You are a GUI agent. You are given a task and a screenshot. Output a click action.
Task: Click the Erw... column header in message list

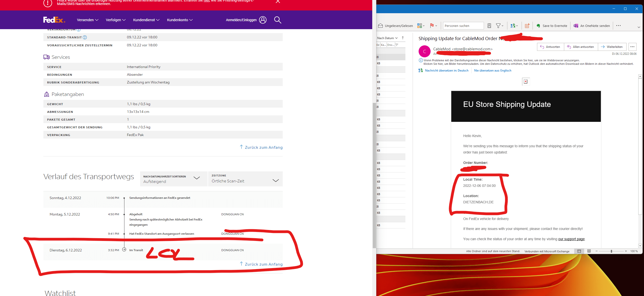coord(391,45)
